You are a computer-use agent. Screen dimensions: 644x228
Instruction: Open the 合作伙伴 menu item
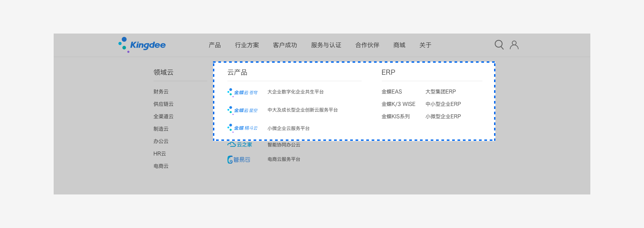pyautogui.click(x=367, y=45)
